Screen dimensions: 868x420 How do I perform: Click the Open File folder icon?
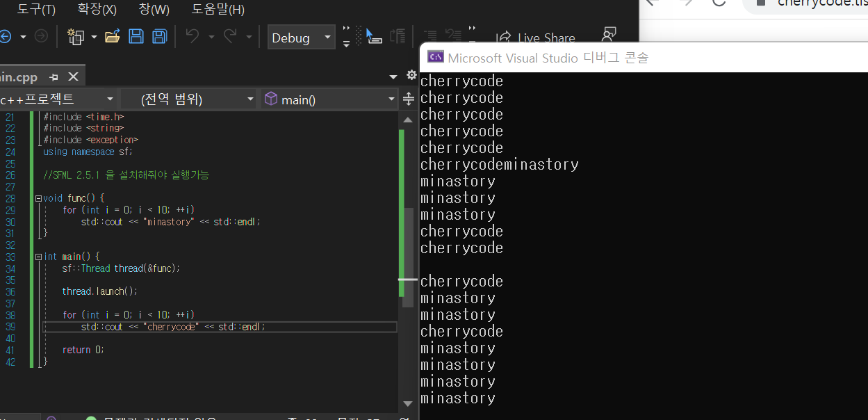pyautogui.click(x=113, y=37)
